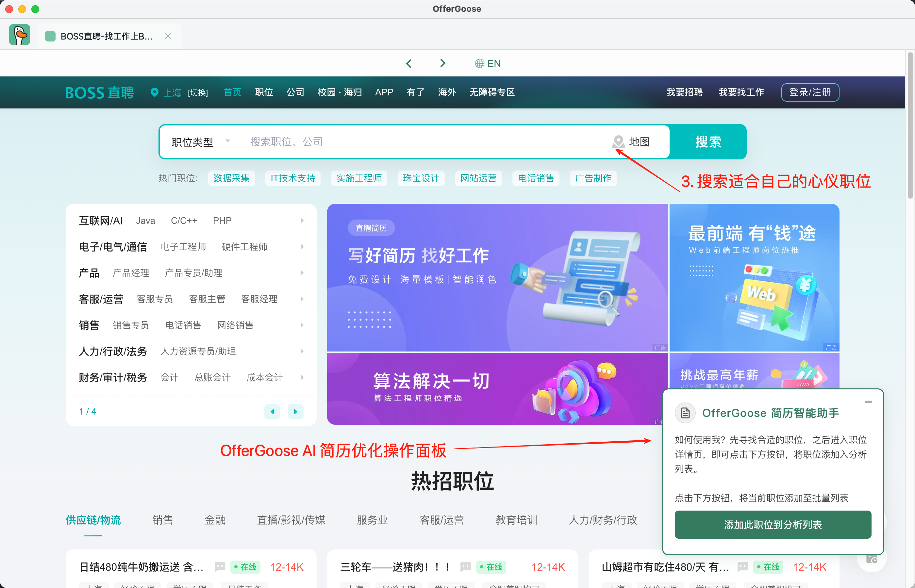This screenshot has height=588, width=915.
Task: Click the location pin icon next to 上海
Action: pyautogui.click(x=154, y=92)
